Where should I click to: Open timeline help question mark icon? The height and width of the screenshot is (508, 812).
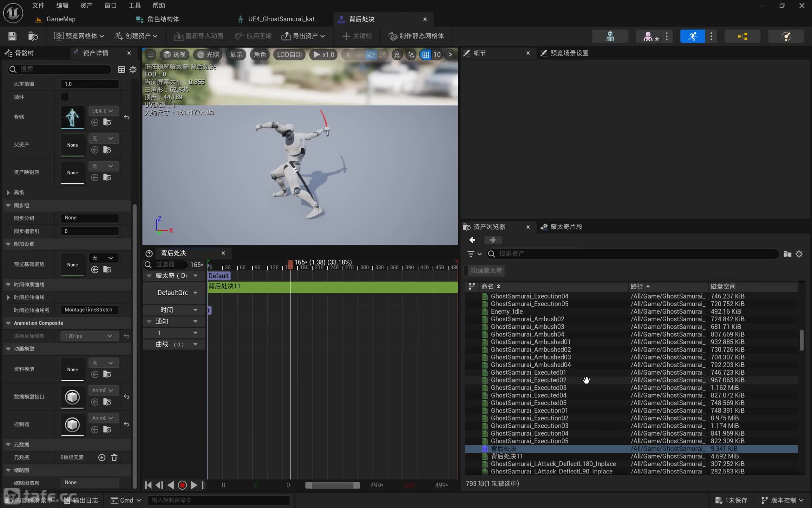(x=149, y=253)
